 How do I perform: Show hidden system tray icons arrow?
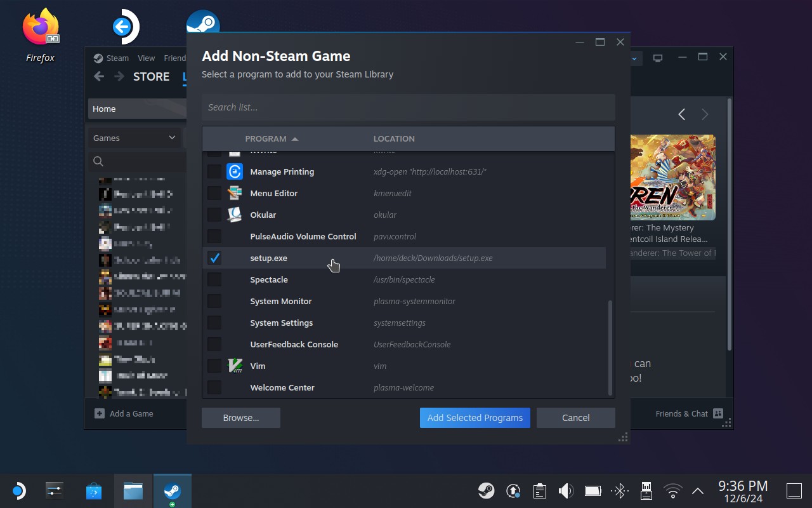[x=698, y=491]
